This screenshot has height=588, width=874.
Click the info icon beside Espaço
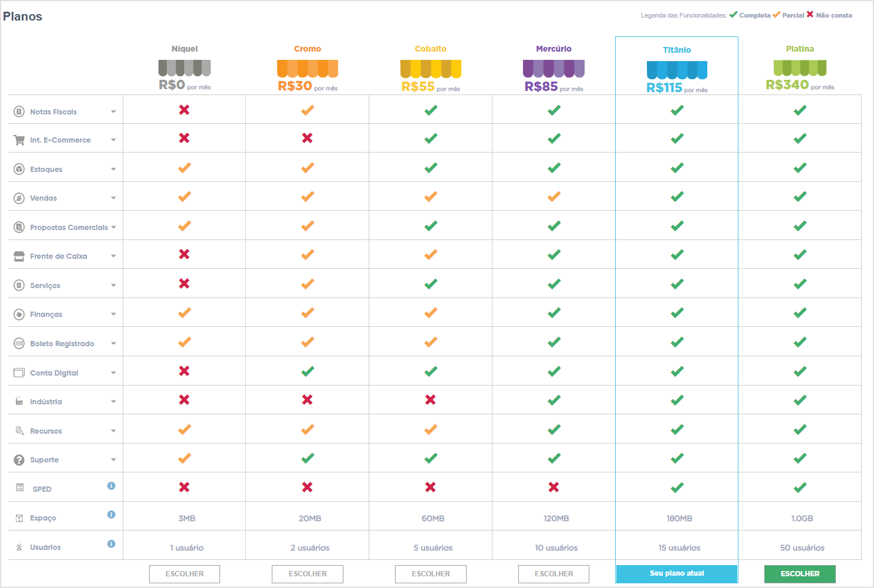tap(111, 515)
